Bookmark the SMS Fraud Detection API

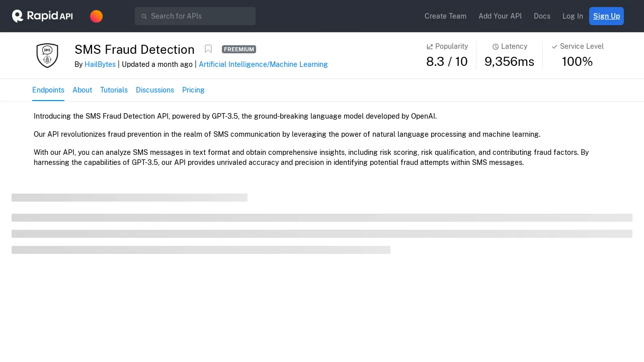tap(208, 49)
